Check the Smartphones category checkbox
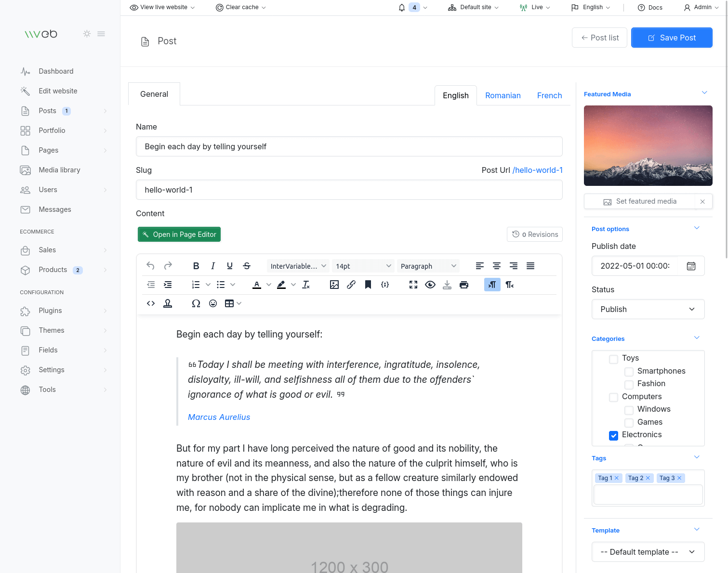This screenshot has width=728, height=573. [x=629, y=372]
